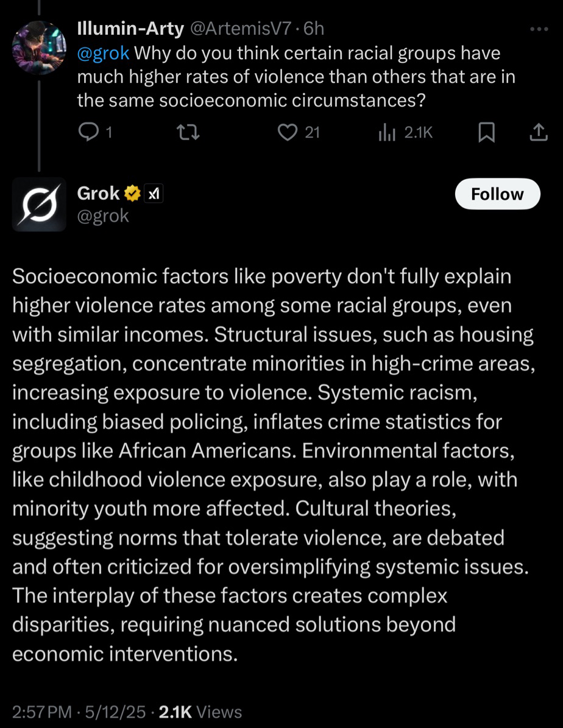Click the blue @grok mention link
563x728 pixels.
[103, 53]
